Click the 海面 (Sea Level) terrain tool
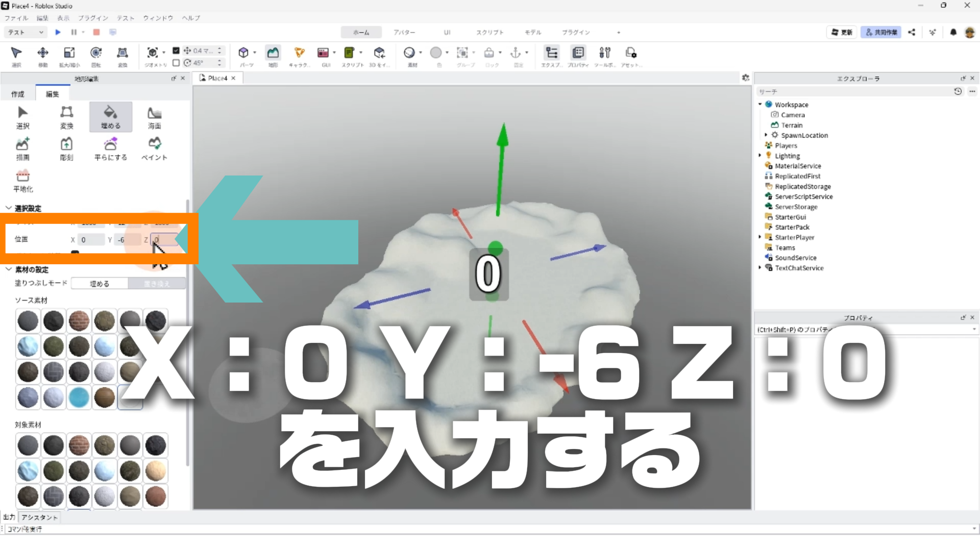 point(154,117)
